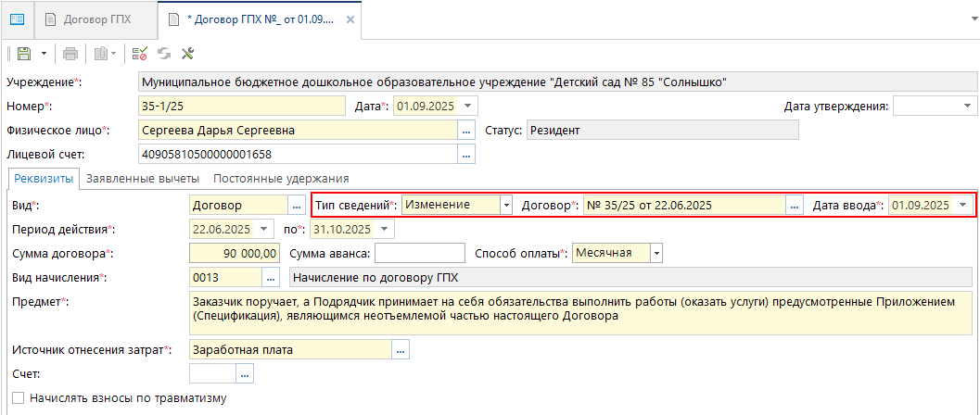This screenshot has width=980, height=415.
Task: Click the Способ оплаты value Месячная
Action: point(611,254)
